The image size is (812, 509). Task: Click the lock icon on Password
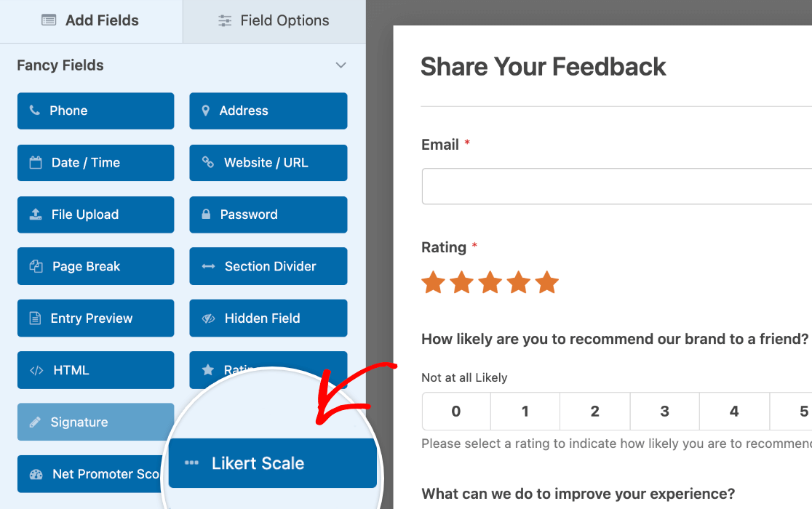[206, 215]
